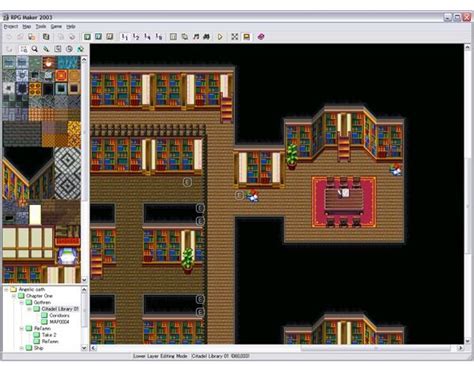
Task: Collapse the Chapter One tree node
Action: pyautogui.click(x=14, y=296)
